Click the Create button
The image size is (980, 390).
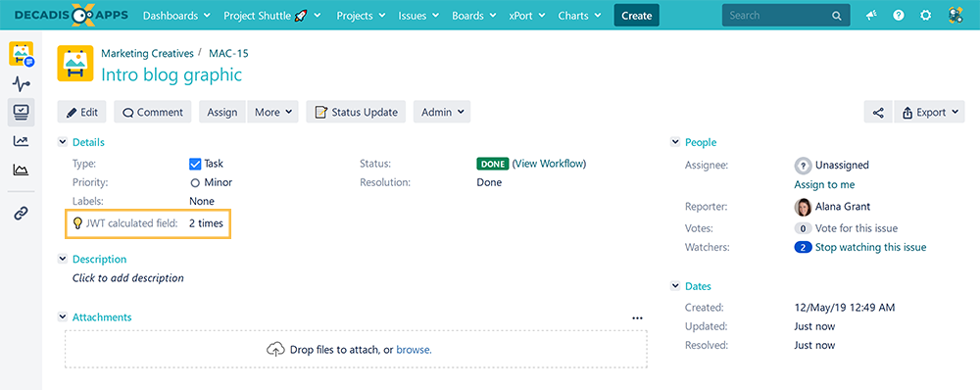tap(637, 16)
